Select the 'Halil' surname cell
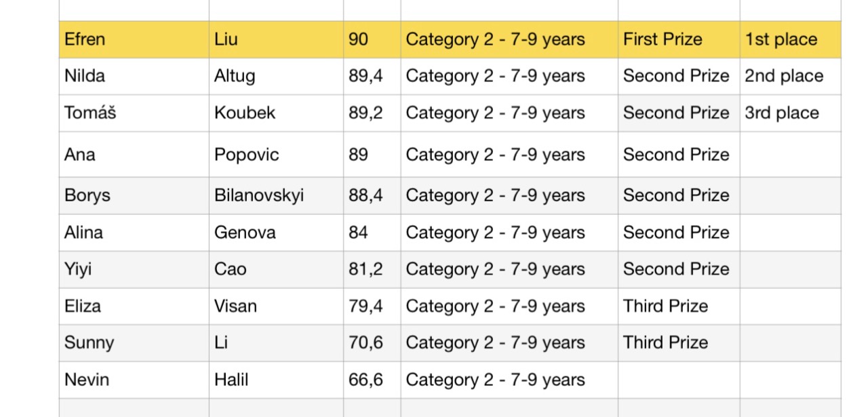This screenshot has height=417, width=868. click(231, 380)
